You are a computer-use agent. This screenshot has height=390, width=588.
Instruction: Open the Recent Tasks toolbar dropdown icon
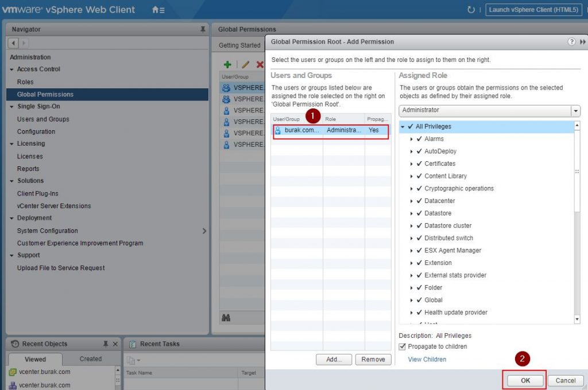(133, 360)
